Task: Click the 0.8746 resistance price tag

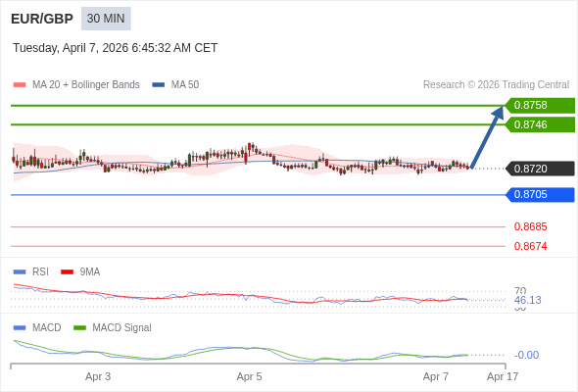Action: pos(540,124)
